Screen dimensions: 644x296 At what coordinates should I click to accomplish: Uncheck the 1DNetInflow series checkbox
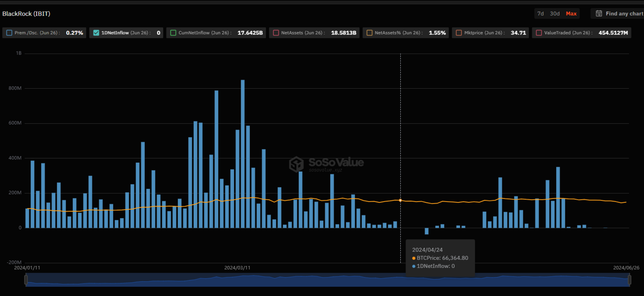[x=96, y=33]
